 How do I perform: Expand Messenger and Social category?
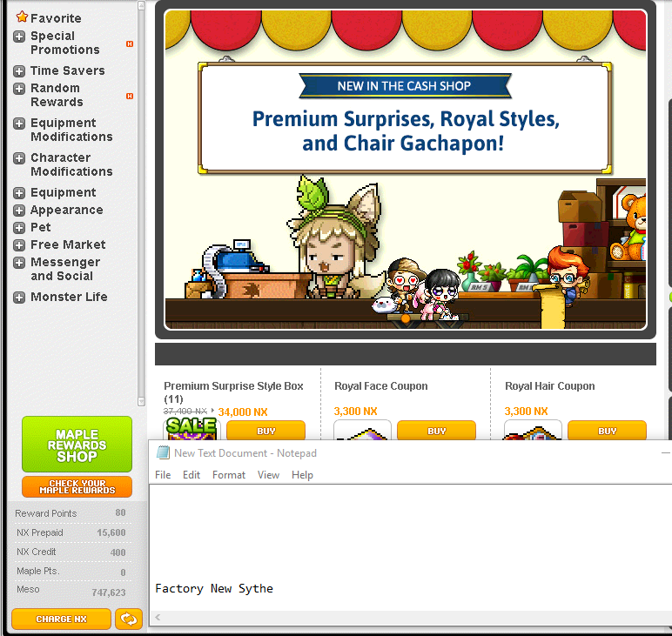click(x=19, y=263)
